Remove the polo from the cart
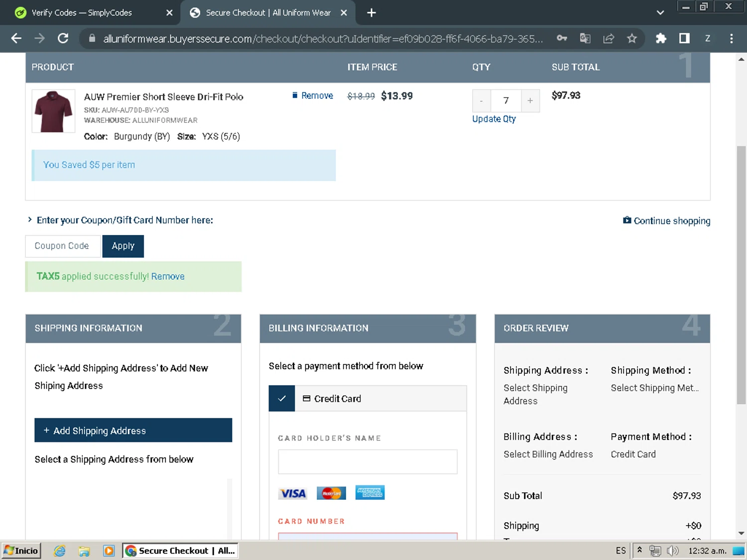 point(313,96)
